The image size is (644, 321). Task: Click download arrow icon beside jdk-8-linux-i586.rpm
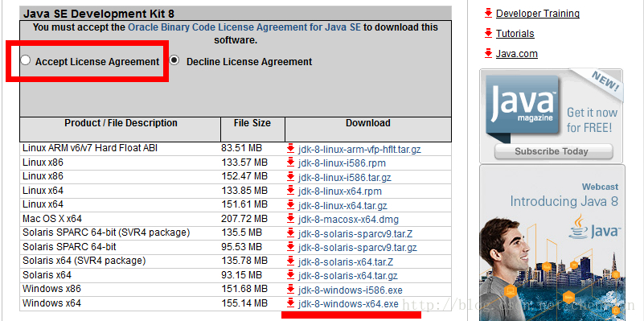pyautogui.click(x=291, y=163)
